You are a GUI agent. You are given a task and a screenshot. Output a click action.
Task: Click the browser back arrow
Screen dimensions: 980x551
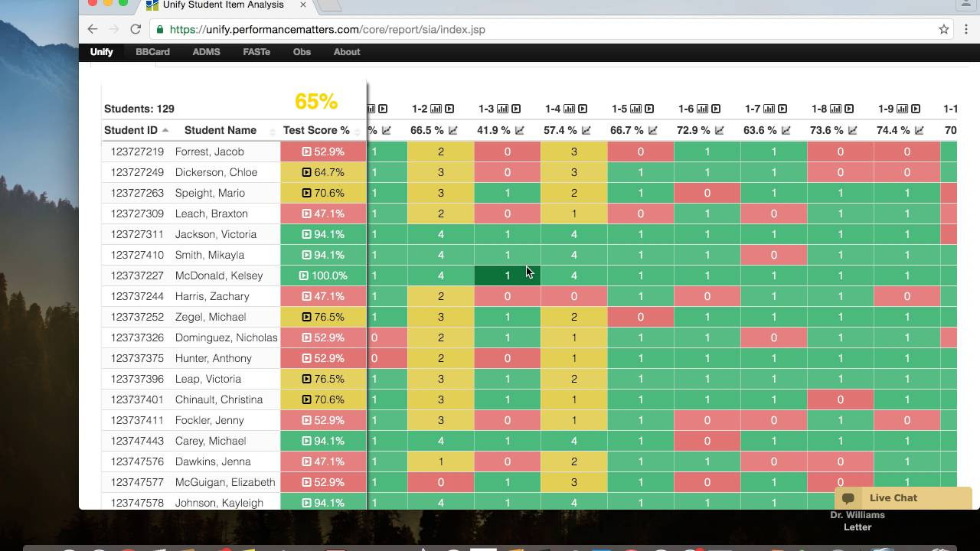tap(93, 29)
